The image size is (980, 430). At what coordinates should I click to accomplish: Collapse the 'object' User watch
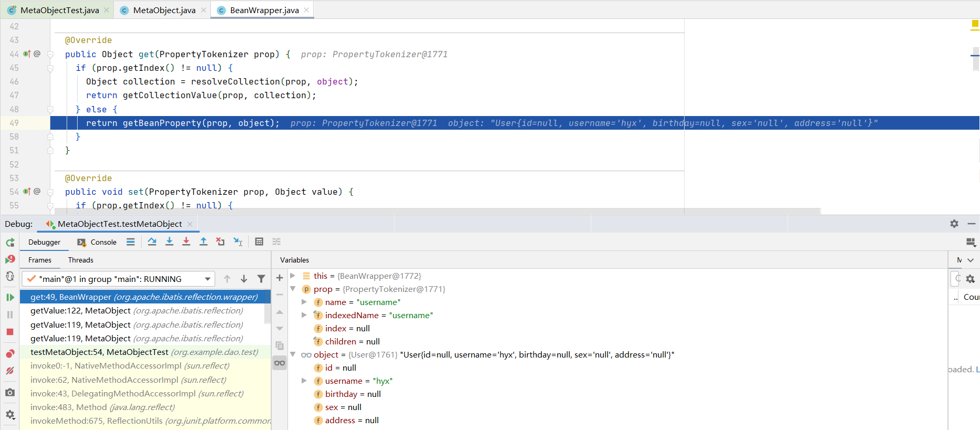[293, 354]
